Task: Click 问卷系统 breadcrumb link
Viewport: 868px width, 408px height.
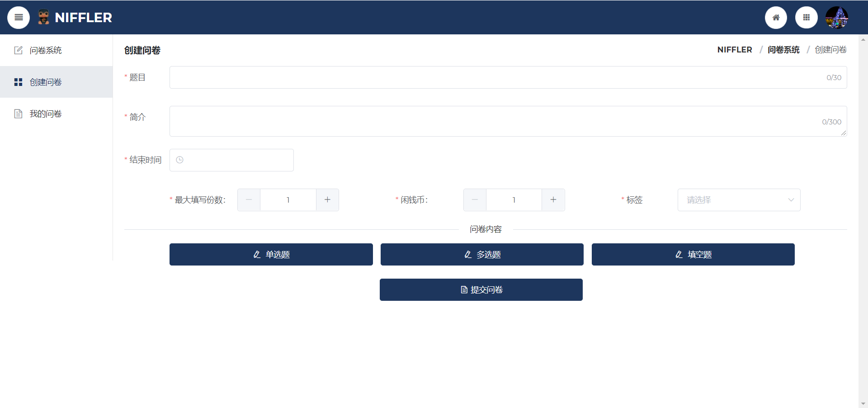Action: pos(783,50)
